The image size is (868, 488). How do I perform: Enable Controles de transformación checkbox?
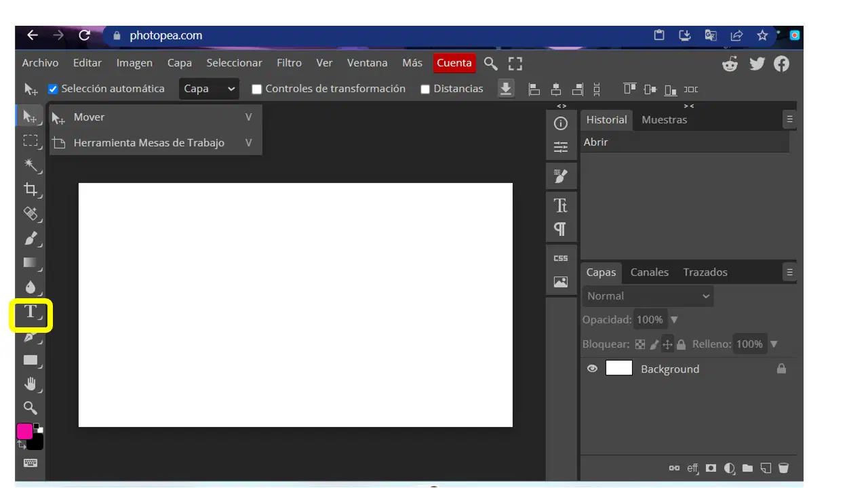coord(257,89)
